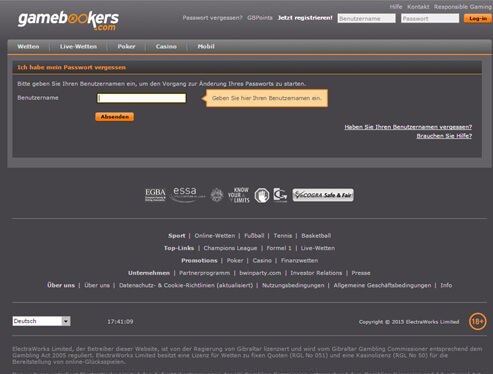Open the Wetten navigation tab
493x374 pixels.
coord(28,47)
